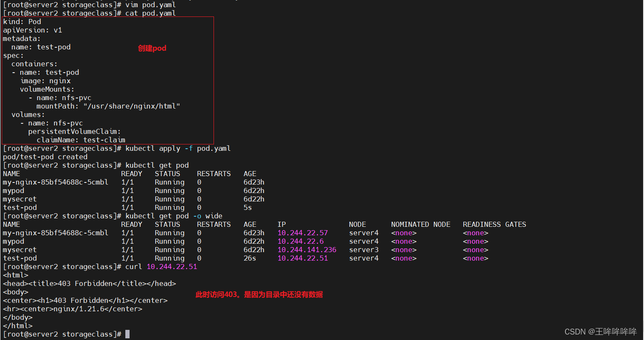Click the "containers:" key
Image resolution: width=644 pixels, height=340 pixels.
pyautogui.click(x=35, y=64)
